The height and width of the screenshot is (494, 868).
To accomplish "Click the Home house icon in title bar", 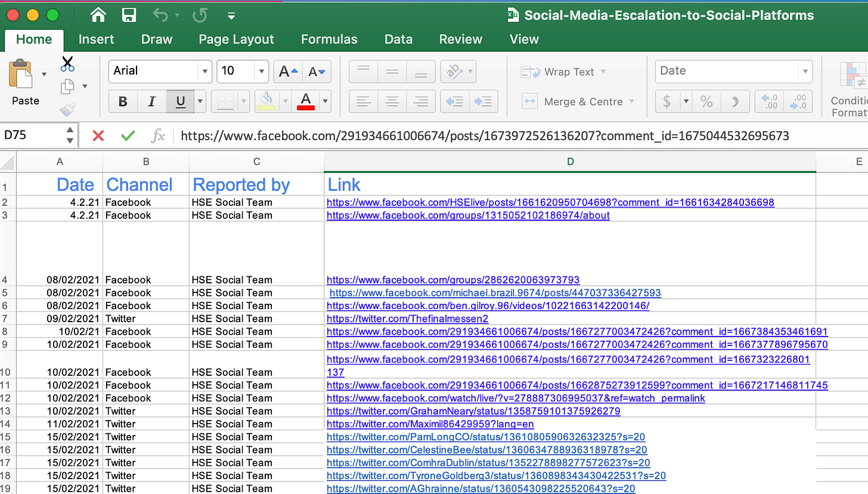I will (98, 15).
